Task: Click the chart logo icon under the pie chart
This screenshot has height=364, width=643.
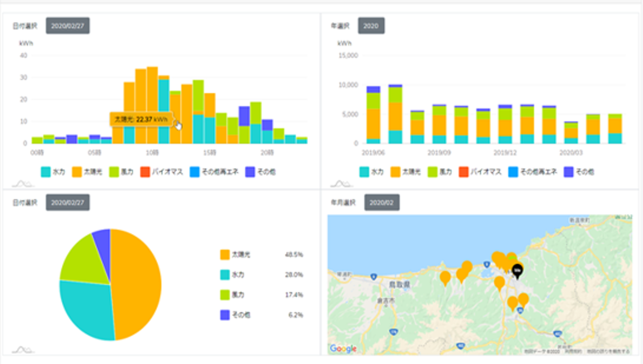Action: click(23, 350)
